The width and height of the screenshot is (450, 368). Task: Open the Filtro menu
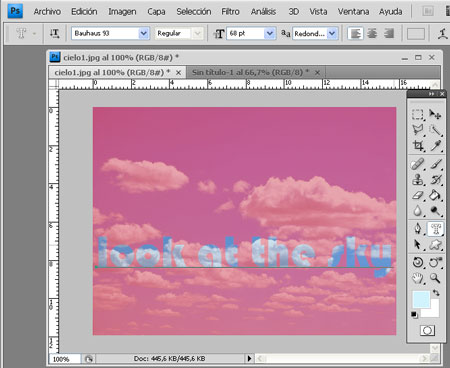click(231, 12)
